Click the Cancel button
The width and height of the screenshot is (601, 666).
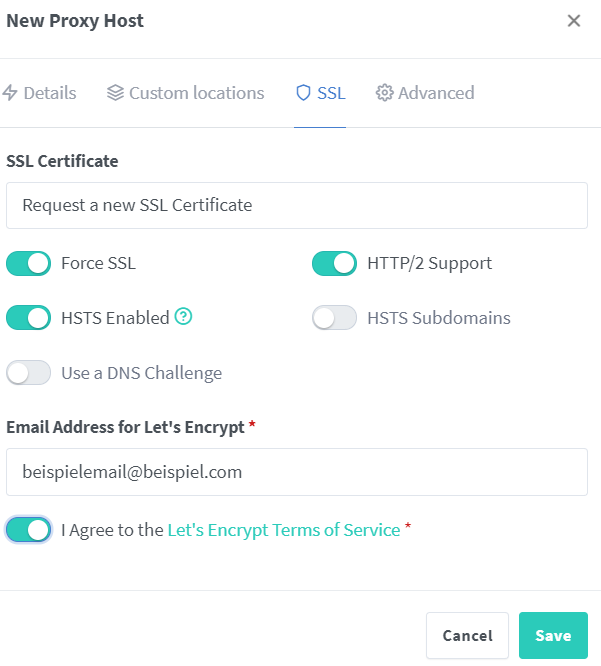pos(467,635)
